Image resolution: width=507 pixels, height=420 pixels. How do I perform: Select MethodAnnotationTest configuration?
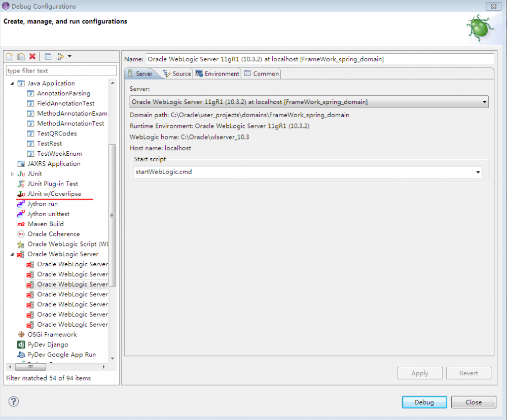[70, 124]
